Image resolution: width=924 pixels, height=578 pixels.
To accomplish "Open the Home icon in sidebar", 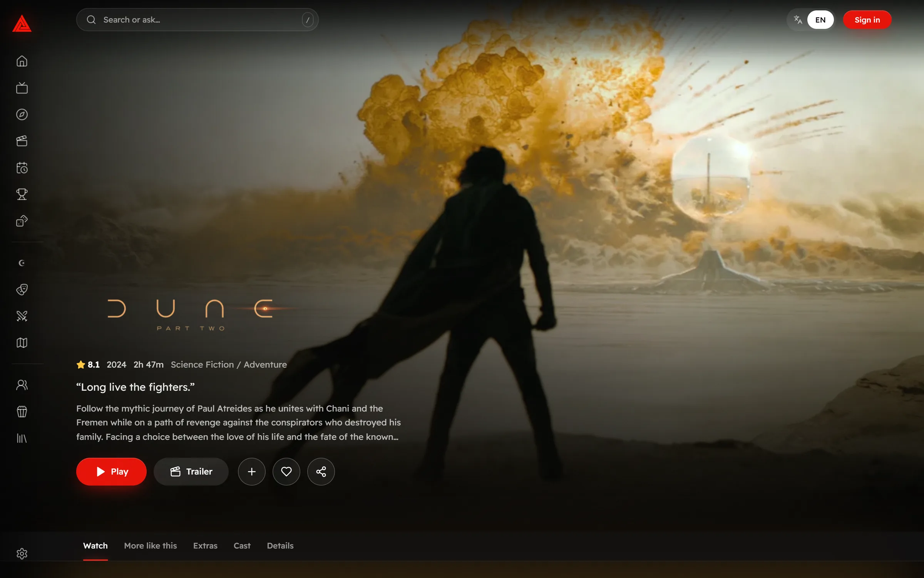I will coord(22,61).
